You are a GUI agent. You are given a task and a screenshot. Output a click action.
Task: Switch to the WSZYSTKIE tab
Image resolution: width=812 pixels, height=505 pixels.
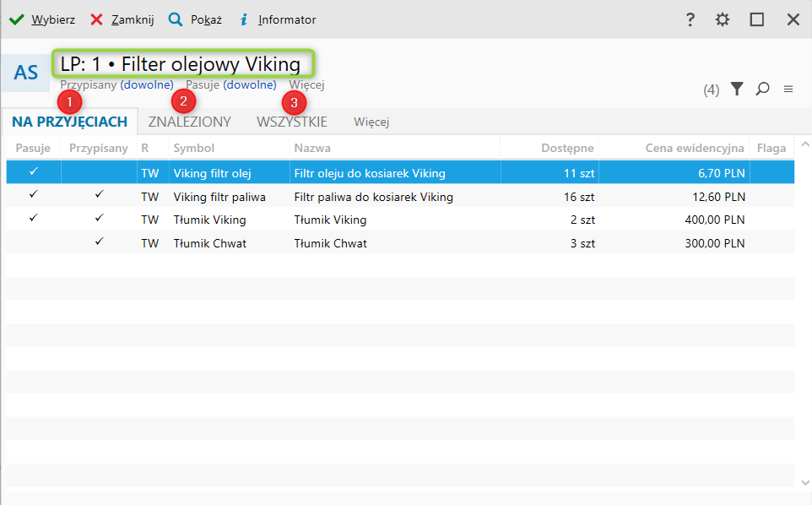click(x=292, y=122)
